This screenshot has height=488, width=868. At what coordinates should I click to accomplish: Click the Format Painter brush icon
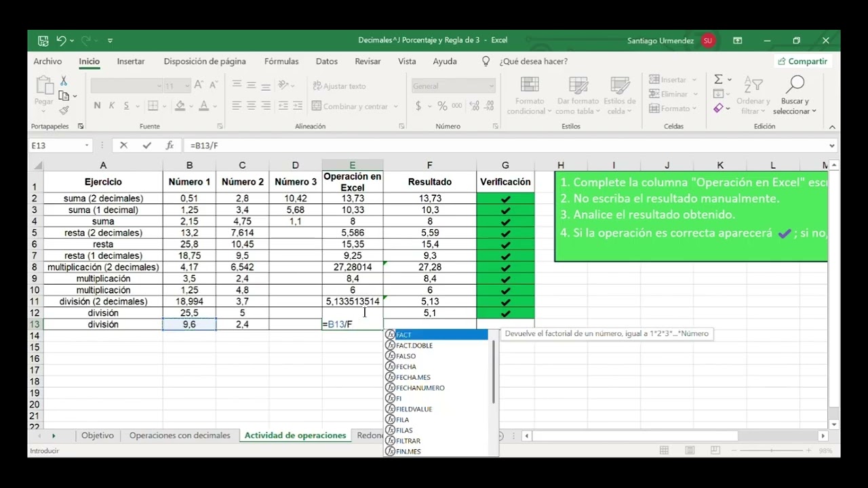(64, 110)
